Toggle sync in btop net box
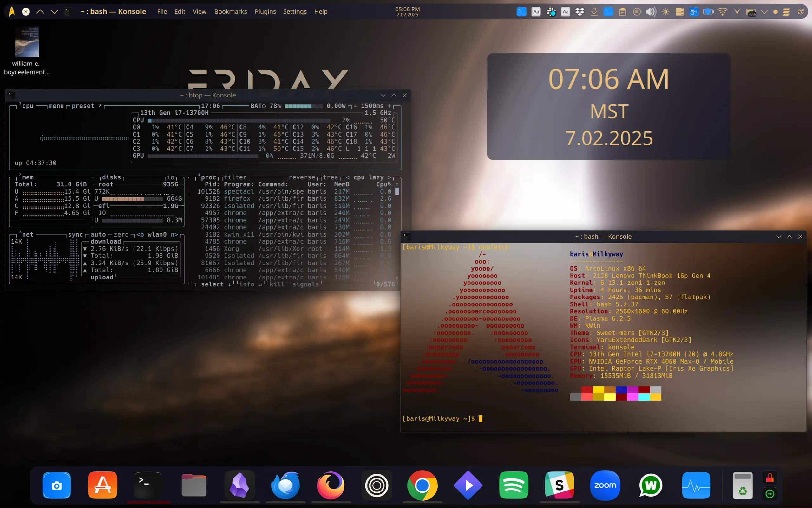This screenshot has width=812, height=508. (x=75, y=234)
